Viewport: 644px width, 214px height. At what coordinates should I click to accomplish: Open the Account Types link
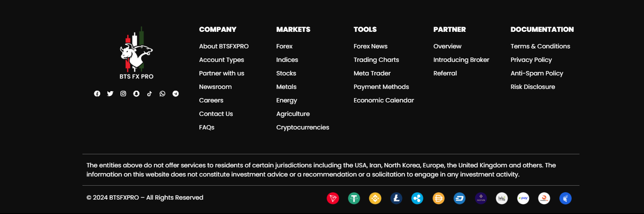pyautogui.click(x=221, y=60)
